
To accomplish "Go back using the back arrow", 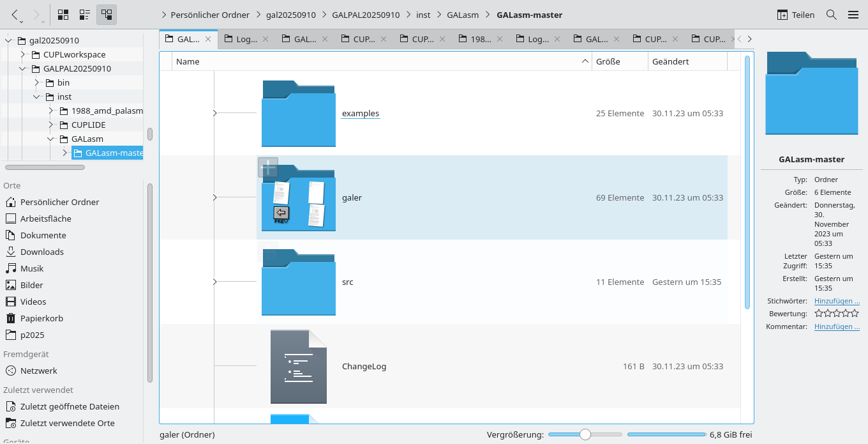I will (15, 14).
